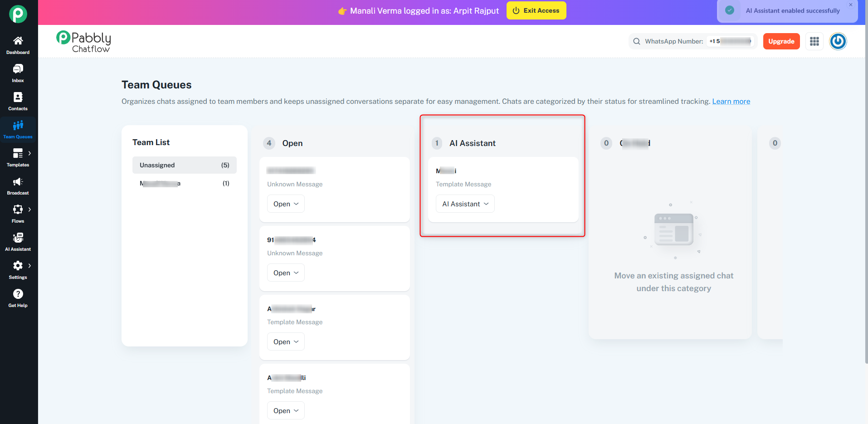The width and height of the screenshot is (868, 424).
Task: Open the Get Help question icon
Action: 18,294
